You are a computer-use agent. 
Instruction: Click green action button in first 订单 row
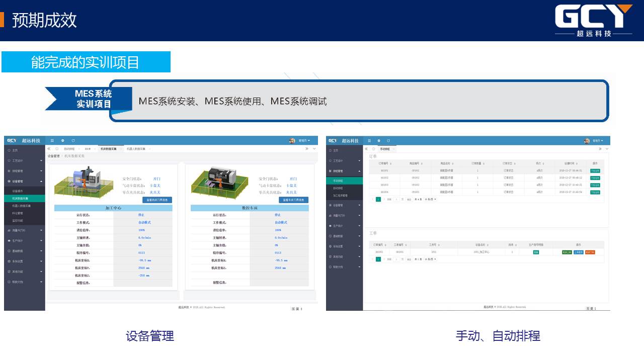595,171
